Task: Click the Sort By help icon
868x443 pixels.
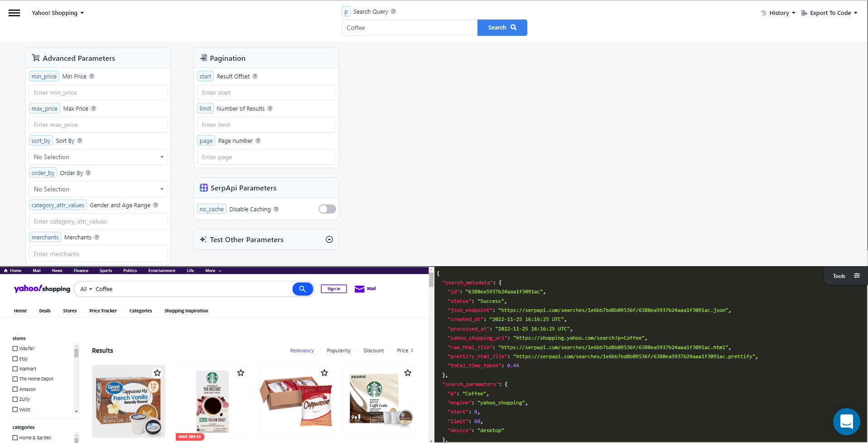Action: tap(80, 141)
